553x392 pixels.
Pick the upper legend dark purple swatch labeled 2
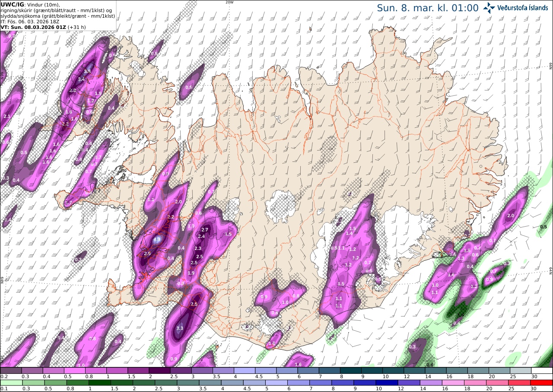click(159, 370)
